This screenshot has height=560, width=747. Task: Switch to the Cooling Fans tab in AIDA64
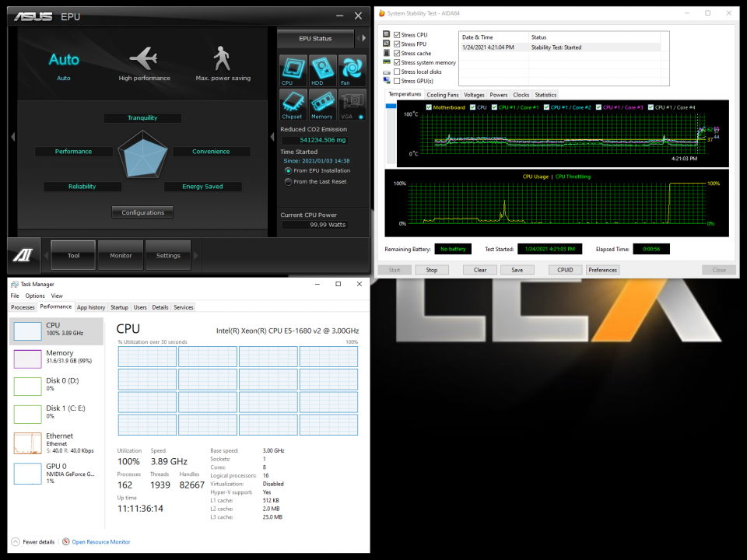443,94
